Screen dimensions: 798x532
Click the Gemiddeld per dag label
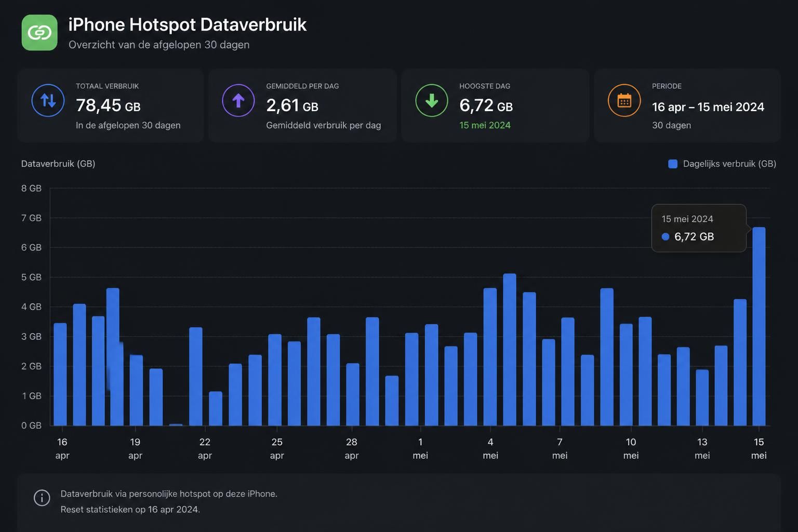(302, 86)
